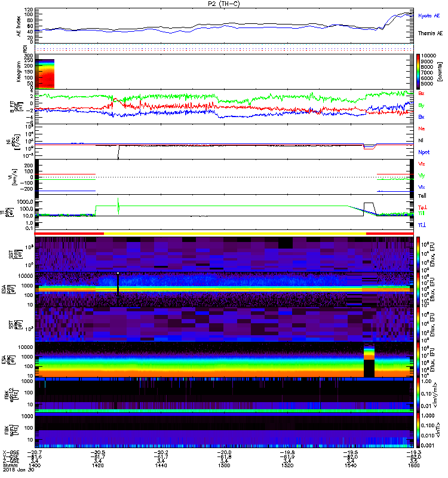Click the 1540 time tick label
Viewport: 448px width, 478px height.
tap(351, 465)
